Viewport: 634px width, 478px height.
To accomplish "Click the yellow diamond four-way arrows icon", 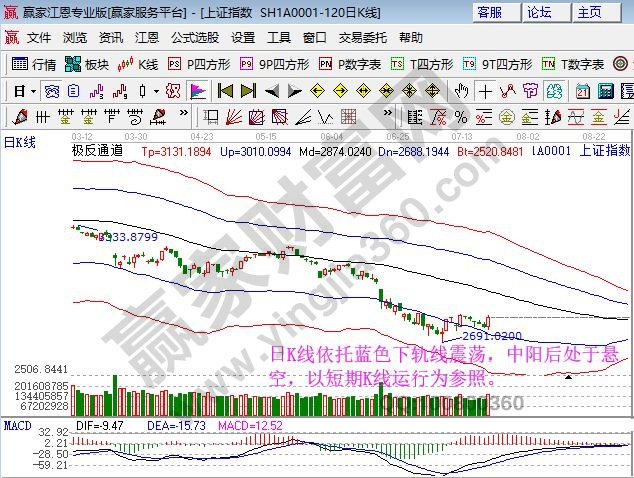I will click(409, 91).
